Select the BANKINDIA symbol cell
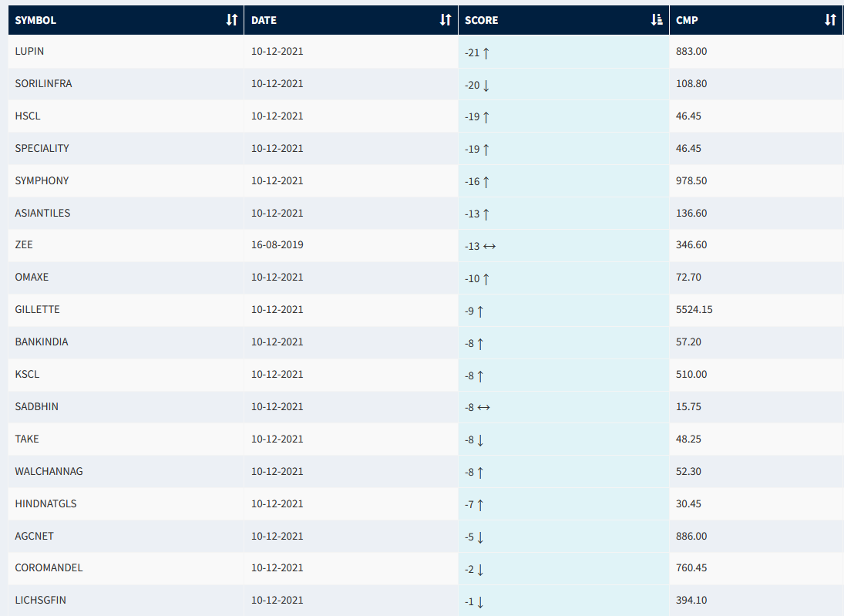 coord(126,342)
